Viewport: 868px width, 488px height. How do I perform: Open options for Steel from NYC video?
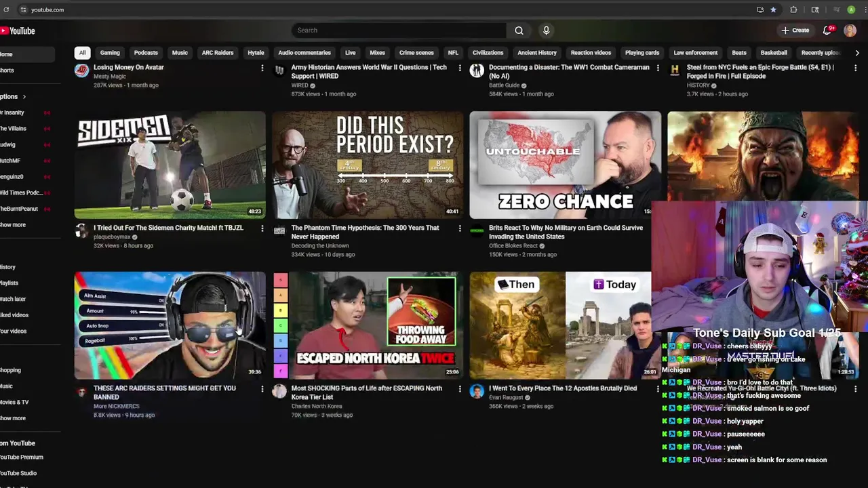tap(855, 68)
